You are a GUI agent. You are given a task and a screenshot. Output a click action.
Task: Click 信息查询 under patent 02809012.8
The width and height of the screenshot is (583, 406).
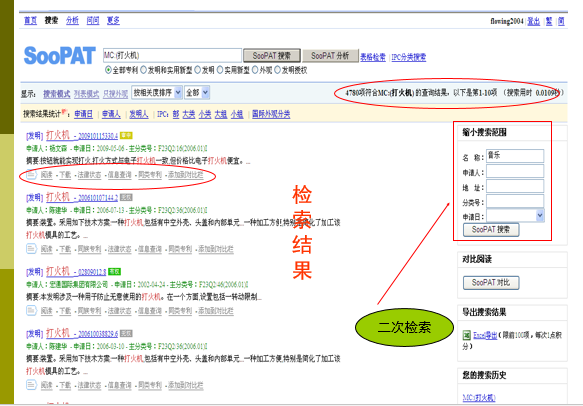(150, 310)
